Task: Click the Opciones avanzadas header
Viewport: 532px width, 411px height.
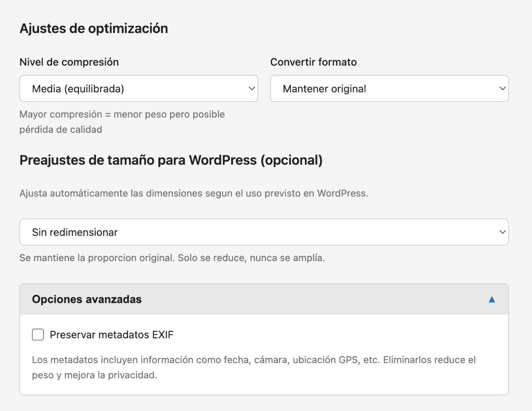Action: tap(87, 299)
